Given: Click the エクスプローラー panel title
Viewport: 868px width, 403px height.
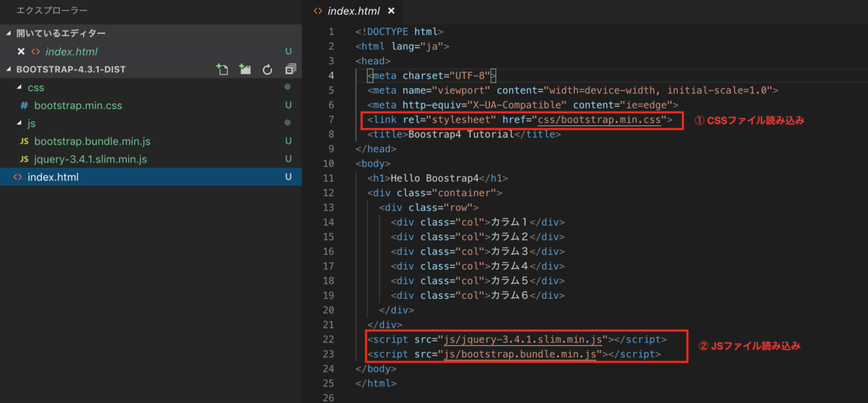Looking at the screenshot, I should (52, 12).
